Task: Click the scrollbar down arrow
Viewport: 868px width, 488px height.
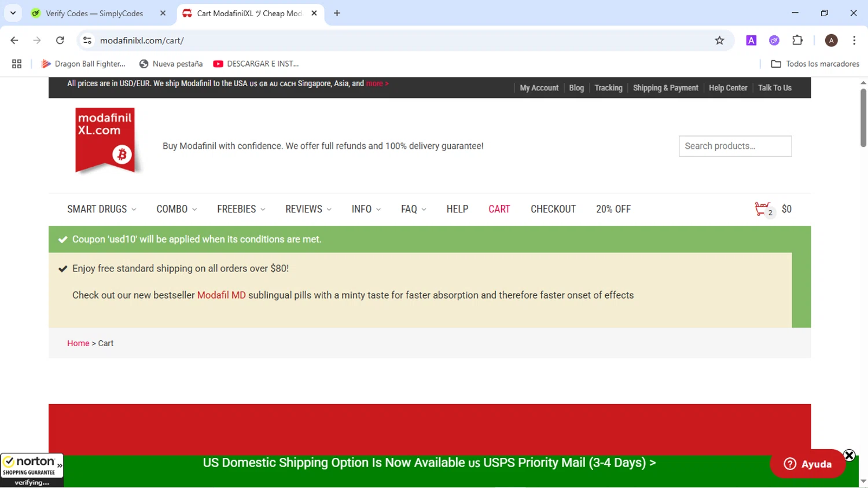Action: point(863,481)
